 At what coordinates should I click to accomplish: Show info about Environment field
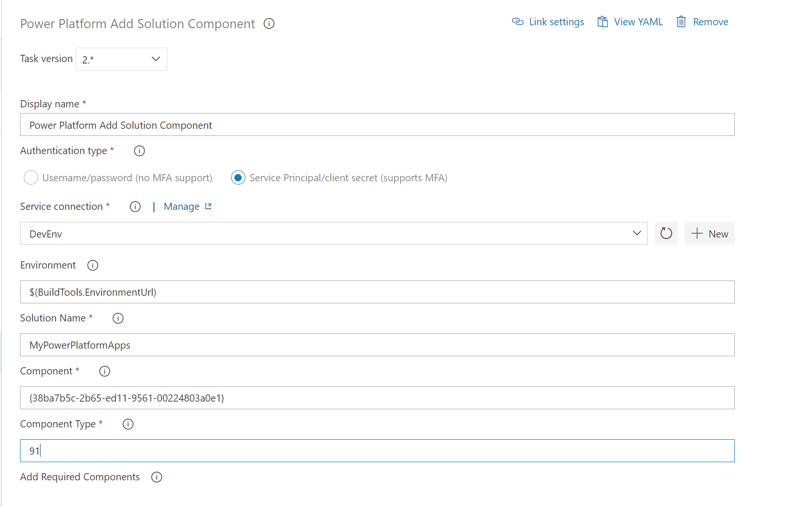click(92, 265)
